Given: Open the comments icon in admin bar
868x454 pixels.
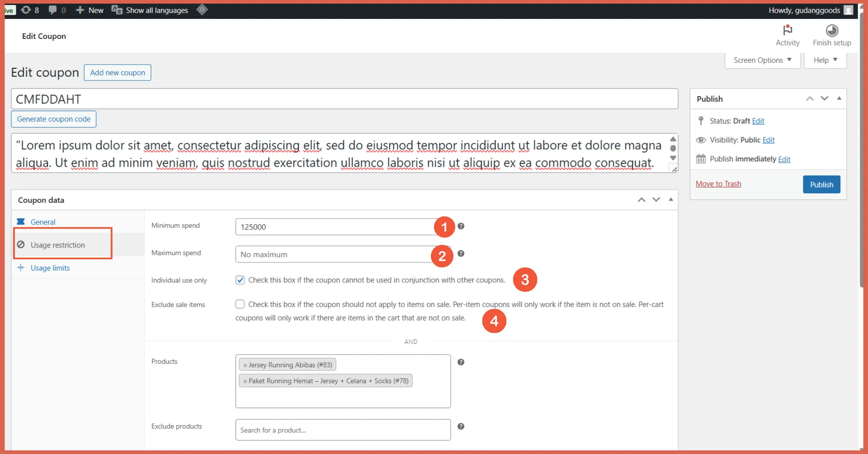Looking at the screenshot, I should [53, 10].
